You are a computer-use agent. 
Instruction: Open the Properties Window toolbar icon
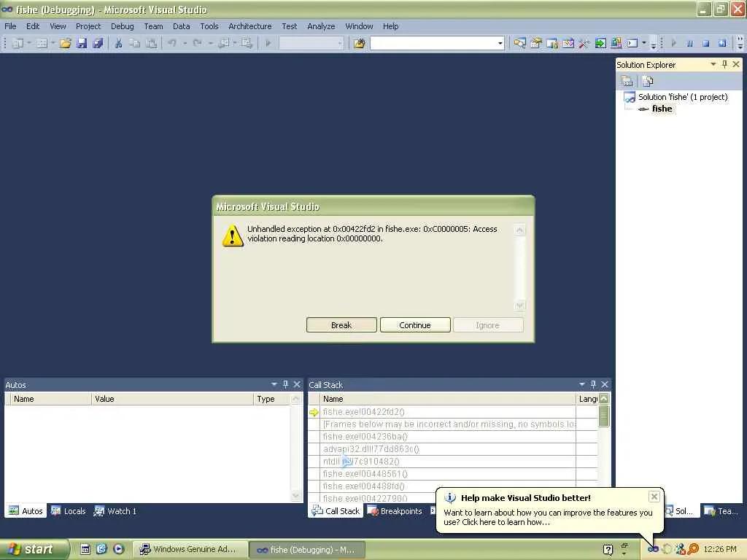(x=536, y=43)
